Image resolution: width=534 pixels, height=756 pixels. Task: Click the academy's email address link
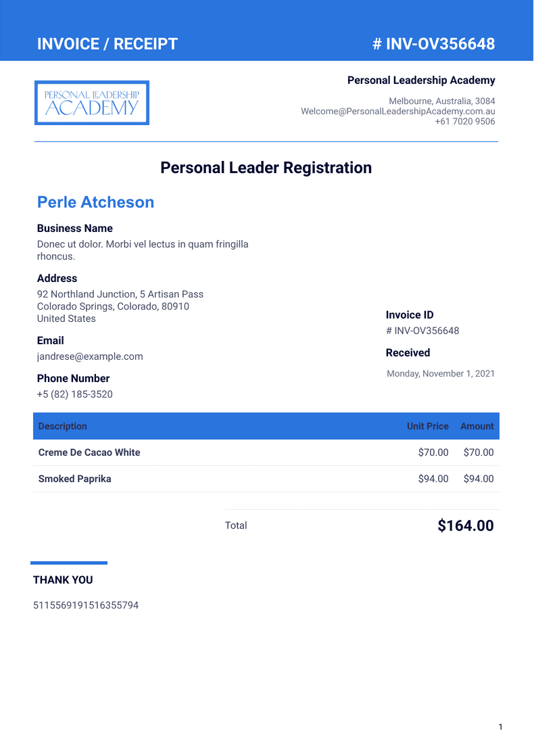(x=397, y=112)
